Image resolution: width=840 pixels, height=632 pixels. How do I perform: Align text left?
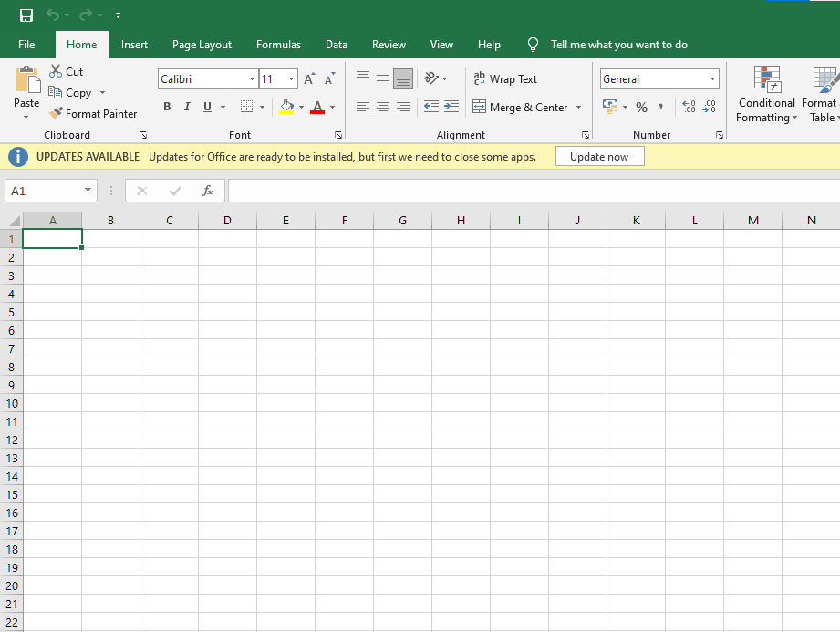(x=363, y=107)
